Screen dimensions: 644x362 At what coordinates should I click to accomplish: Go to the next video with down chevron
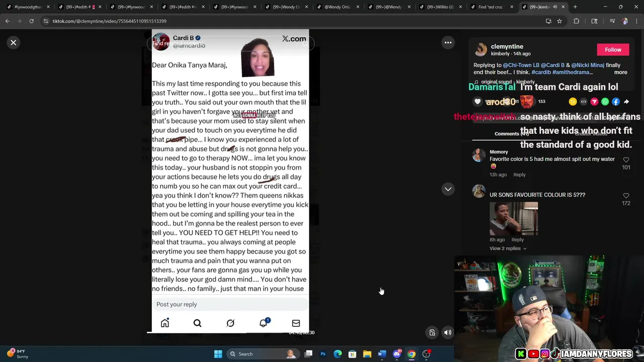(448, 189)
